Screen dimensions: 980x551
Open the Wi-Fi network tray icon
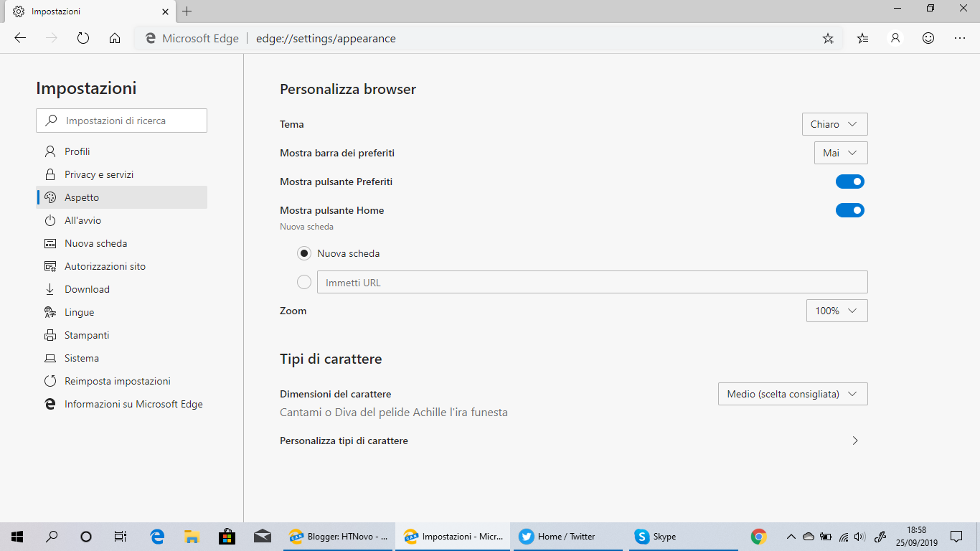844,536
